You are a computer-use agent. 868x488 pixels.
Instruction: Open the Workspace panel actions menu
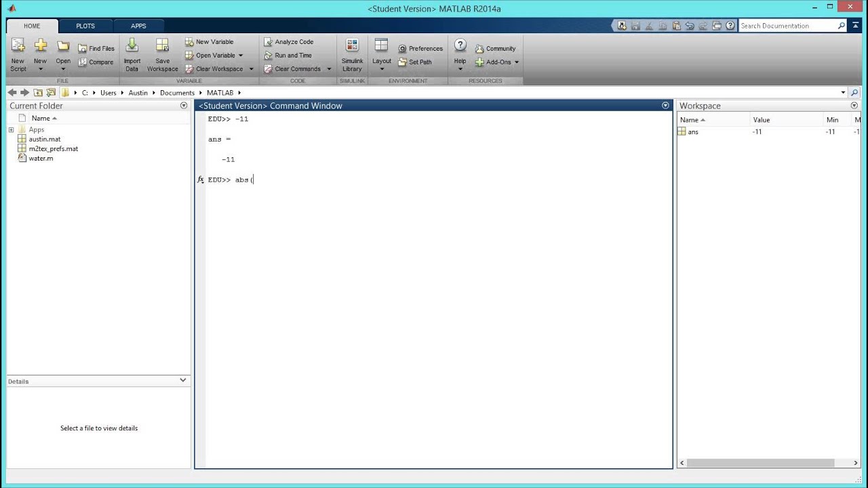[854, 106]
